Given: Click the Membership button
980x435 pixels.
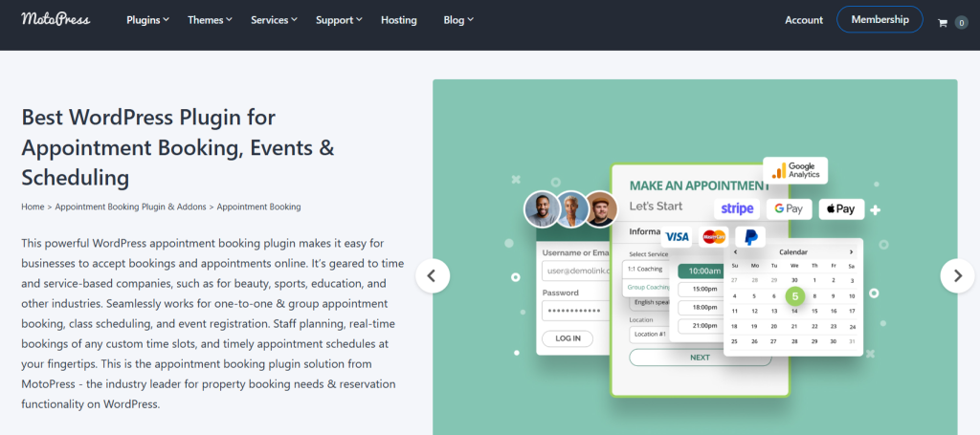Looking at the screenshot, I should pos(880,19).
